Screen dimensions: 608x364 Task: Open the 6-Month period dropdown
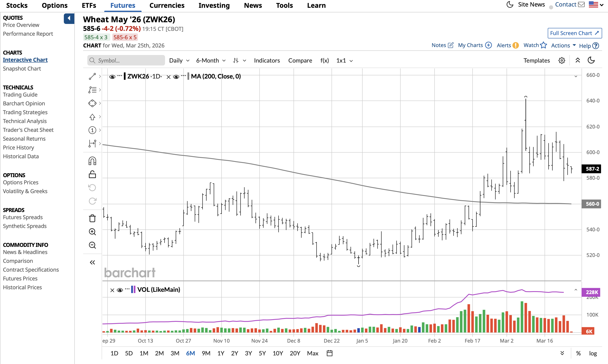tap(210, 61)
